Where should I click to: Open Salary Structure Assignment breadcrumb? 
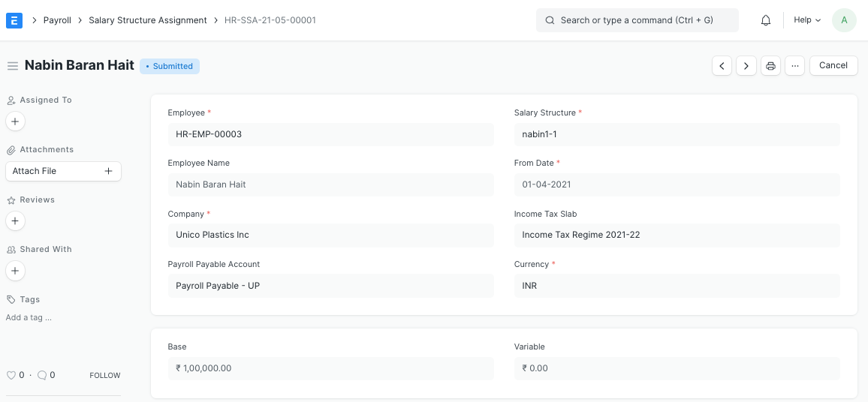pos(147,20)
